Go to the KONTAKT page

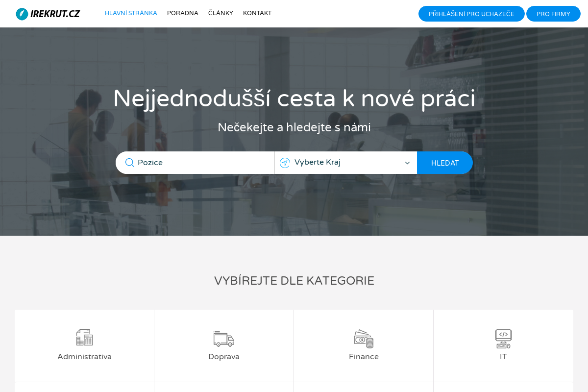pyautogui.click(x=257, y=13)
